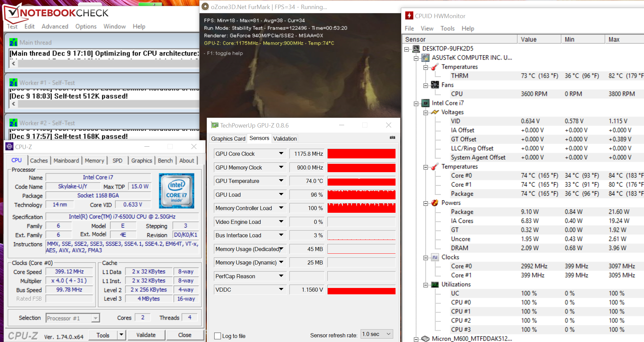Switch to the CPU-Z Memory tab

click(x=94, y=160)
